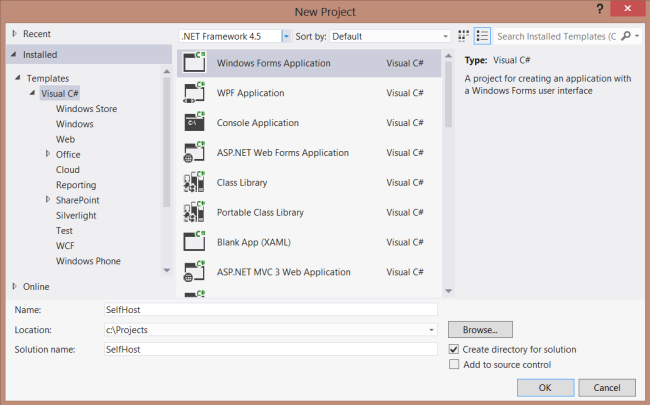The height and width of the screenshot is (405, 650).
Task: Select the Reporting template category
Action: tap(76, 185)
